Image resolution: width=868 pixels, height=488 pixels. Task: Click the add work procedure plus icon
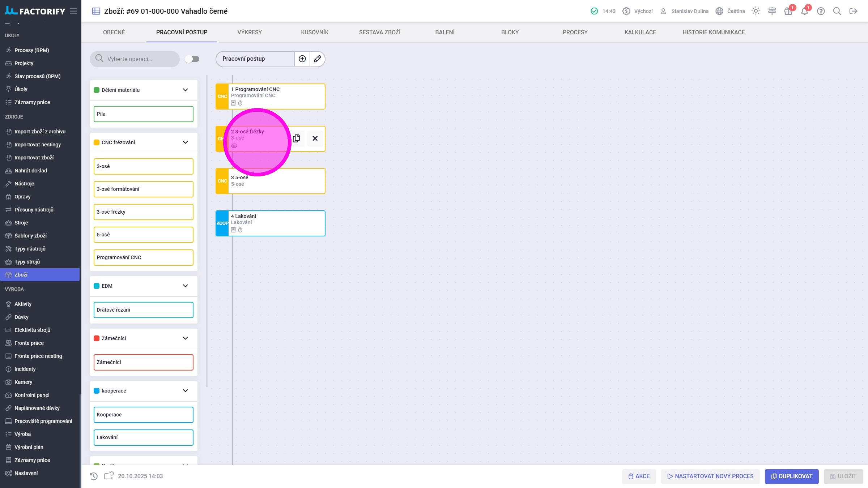click(x=302, y=59)
